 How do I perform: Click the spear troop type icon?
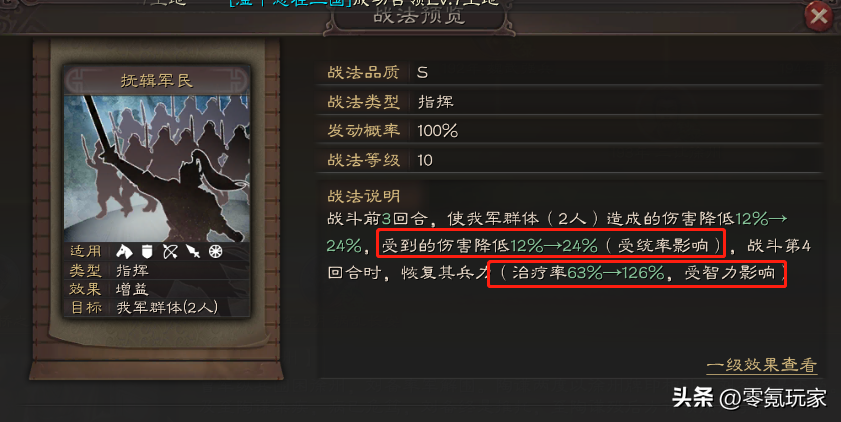pos(193,251)
